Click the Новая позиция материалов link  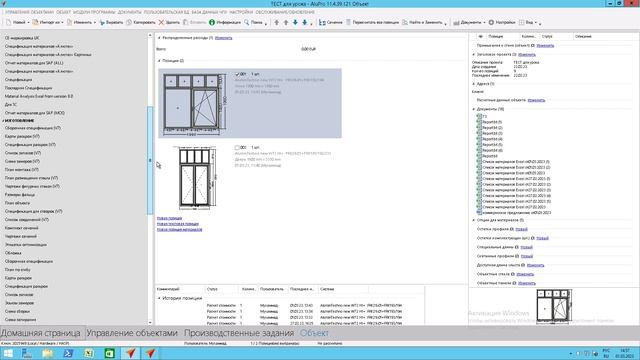click(x=179, y=230)
